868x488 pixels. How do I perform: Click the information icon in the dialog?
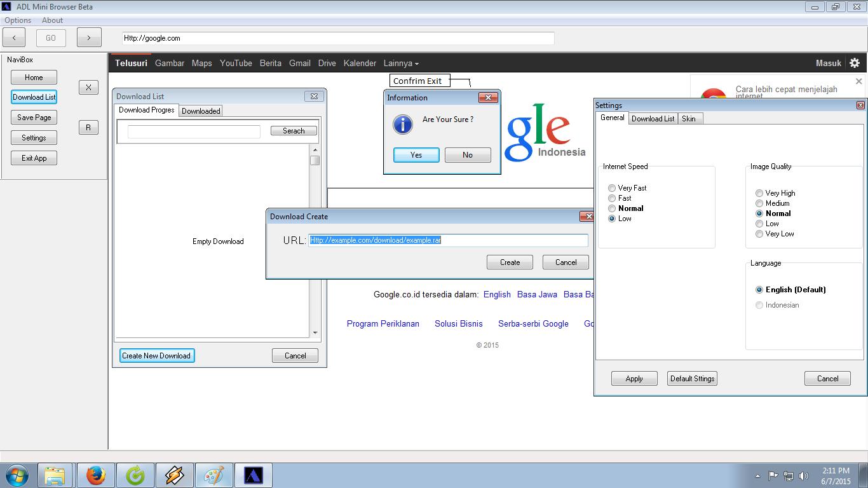tap(403, 124)
